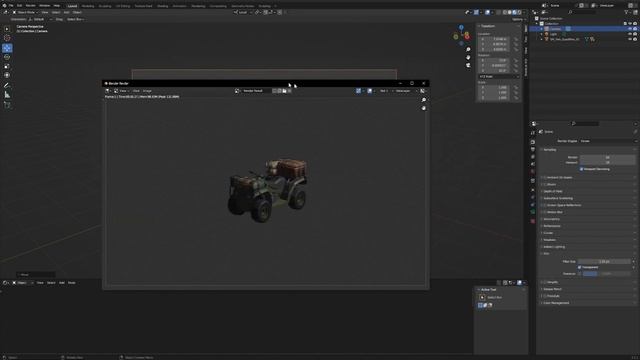The height and width of the screenshot is (360, 640).
Task: Toggle the camera view icon in the viewport
Action: [x=468, y=65]
